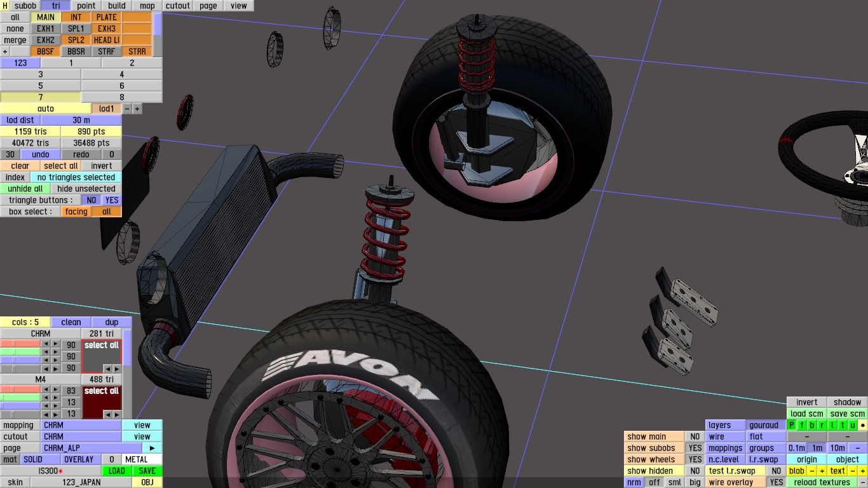Image resolution: width=868 pixels, height=488 pixels.
Task: Click the "40472 tris" count
Action: 31,143
